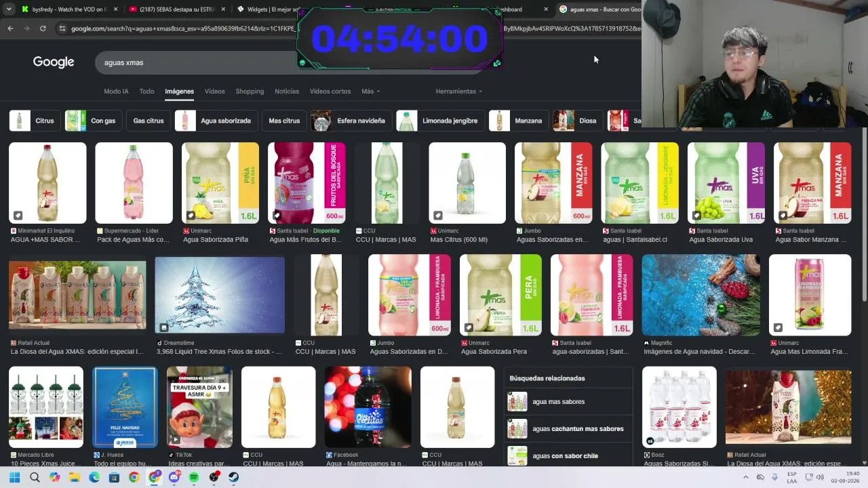Click the browser back arrow
This screenshot has height=488, width=868.
(x=10, y=28)
